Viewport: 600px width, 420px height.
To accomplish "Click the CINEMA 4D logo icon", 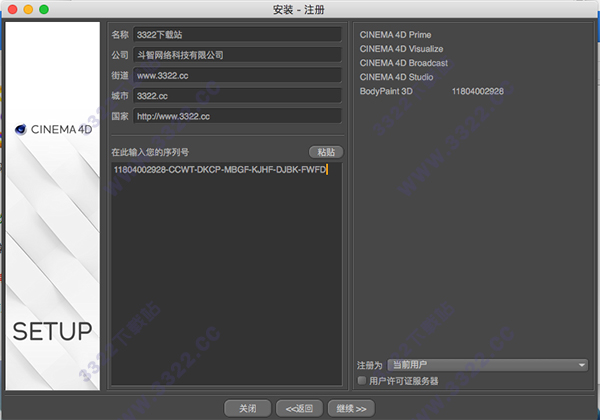I will (21, 130).
